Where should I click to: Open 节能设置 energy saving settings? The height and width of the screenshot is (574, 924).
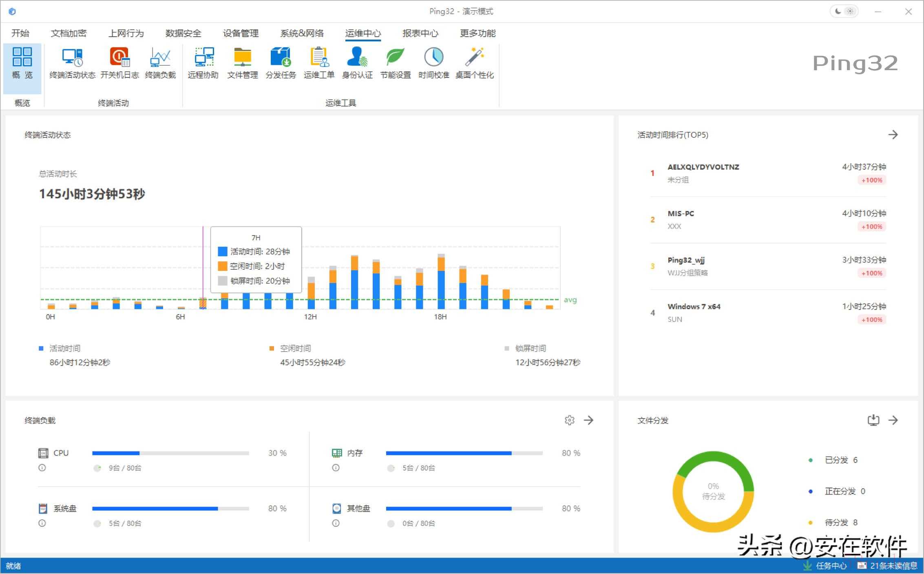click(395, 63)
